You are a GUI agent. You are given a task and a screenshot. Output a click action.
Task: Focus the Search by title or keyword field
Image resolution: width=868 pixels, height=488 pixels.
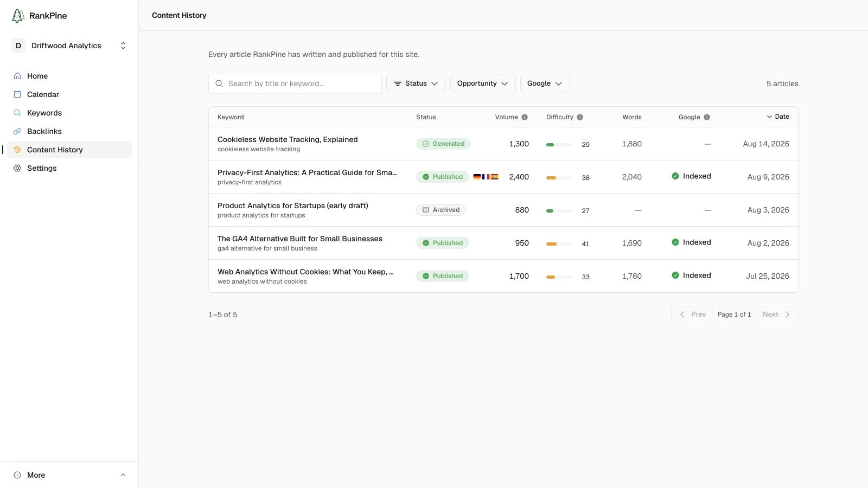coord(295,84)
